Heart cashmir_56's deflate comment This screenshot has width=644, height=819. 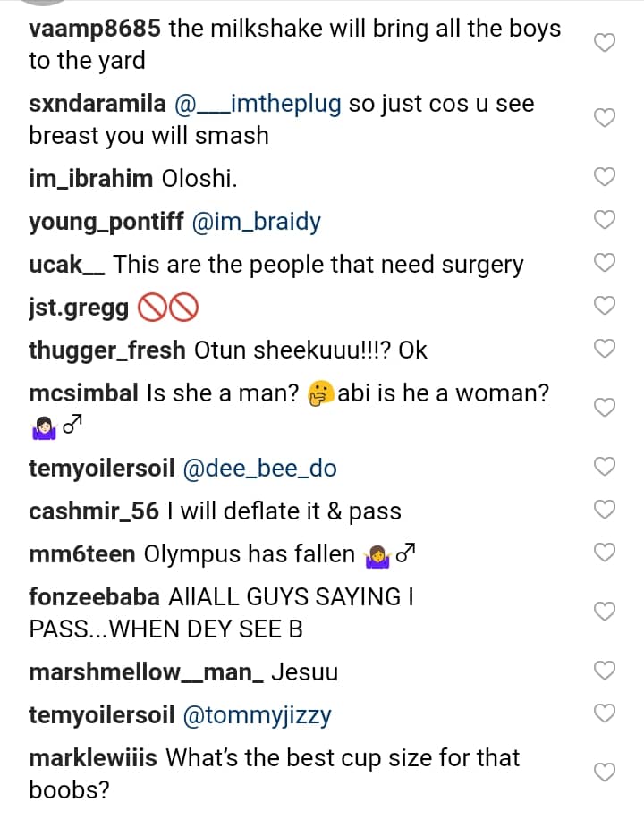(x=605, y=511)
